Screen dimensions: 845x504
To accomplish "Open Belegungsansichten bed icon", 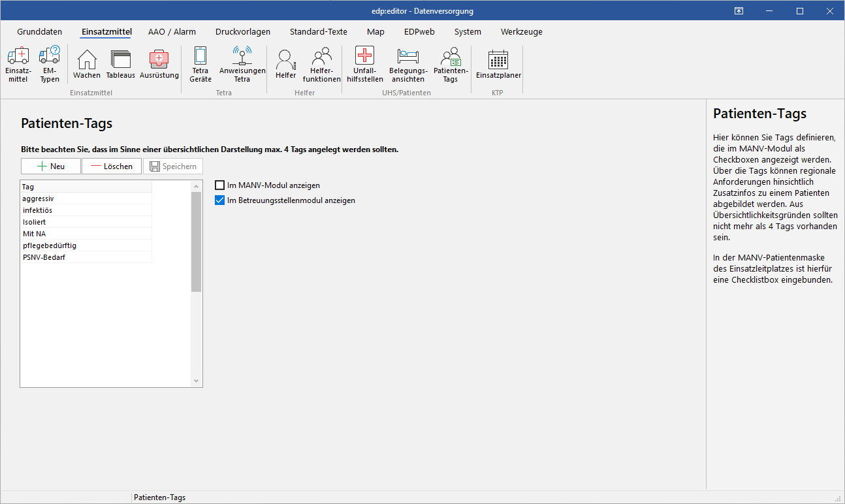I will pos(408,58).
